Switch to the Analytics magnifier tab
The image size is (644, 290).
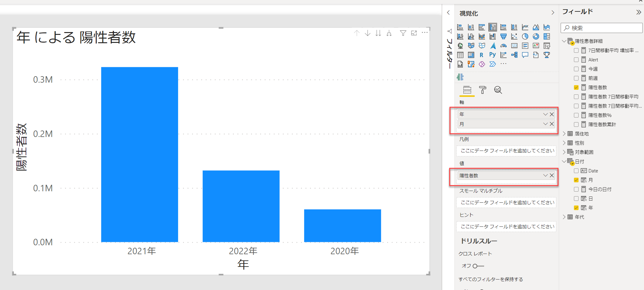(x=498, y=90)
